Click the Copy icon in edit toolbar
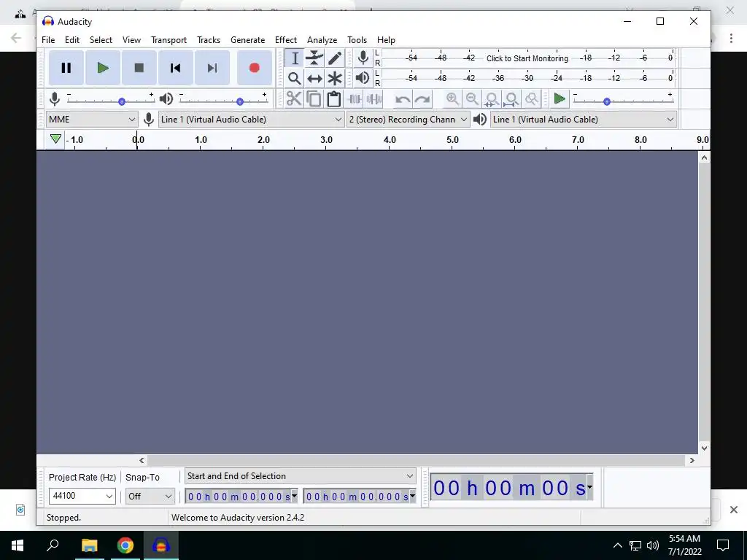The height and width of the screenshot is (560, 747). point(314,99)
